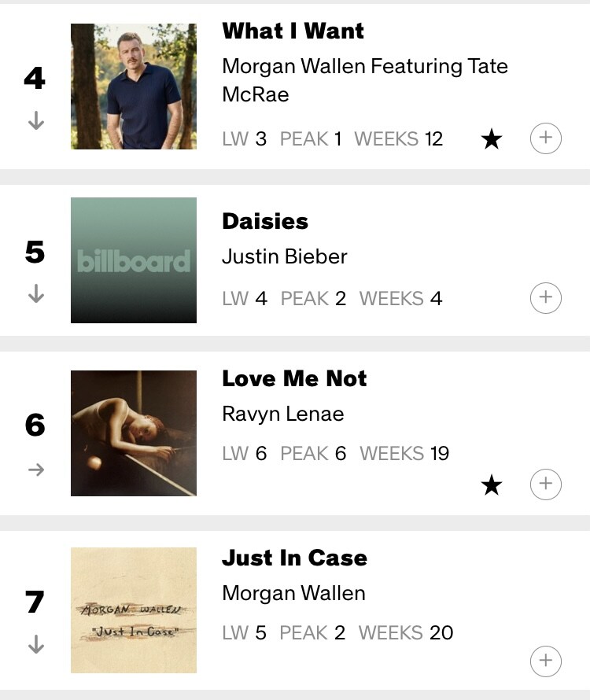Screen dimensions: 590x700
Task: Expand the Love Me Not entry
Action: pyautogui.click(x=546, y=484)
